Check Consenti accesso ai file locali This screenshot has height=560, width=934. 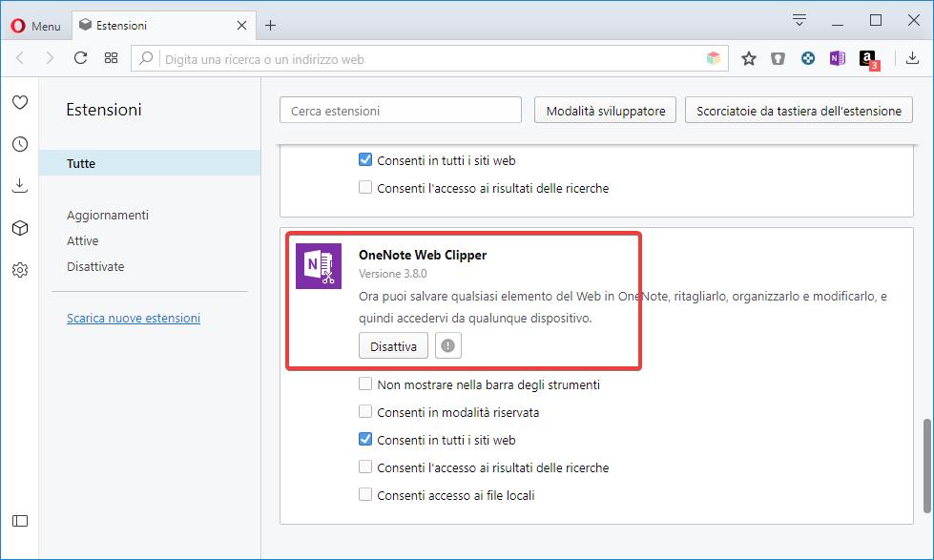tap(365, 494)
